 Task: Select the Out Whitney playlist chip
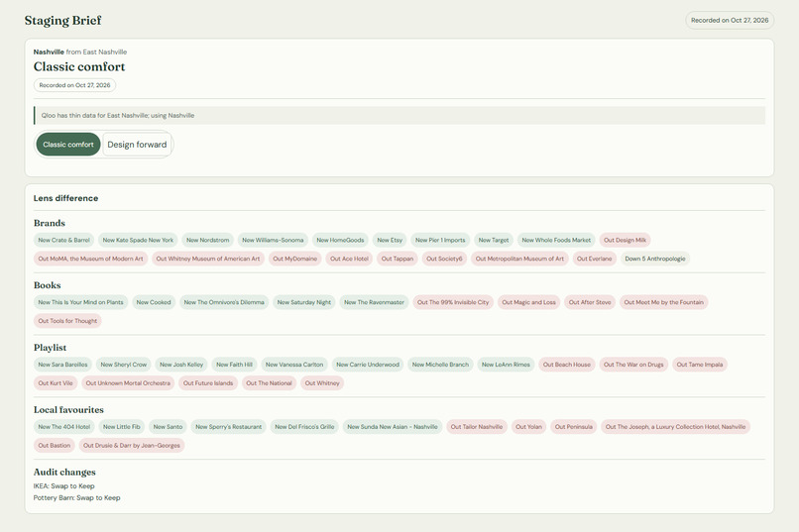[x=322, y=383]
